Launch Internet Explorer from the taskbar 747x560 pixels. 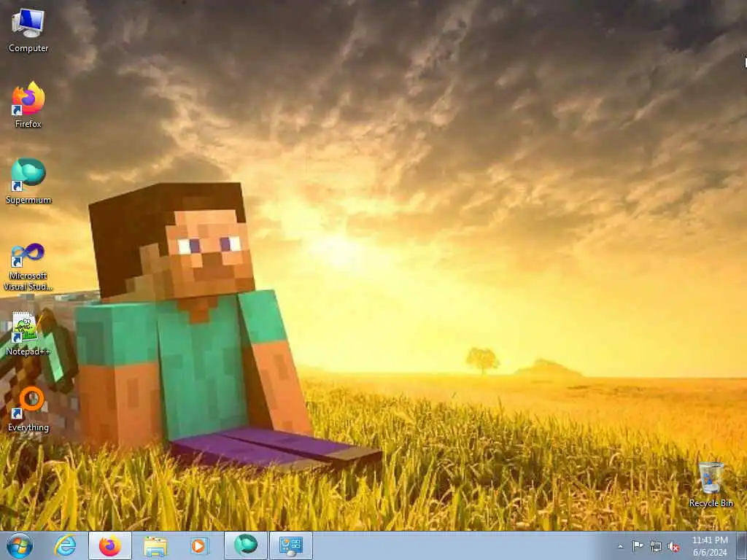65,545
